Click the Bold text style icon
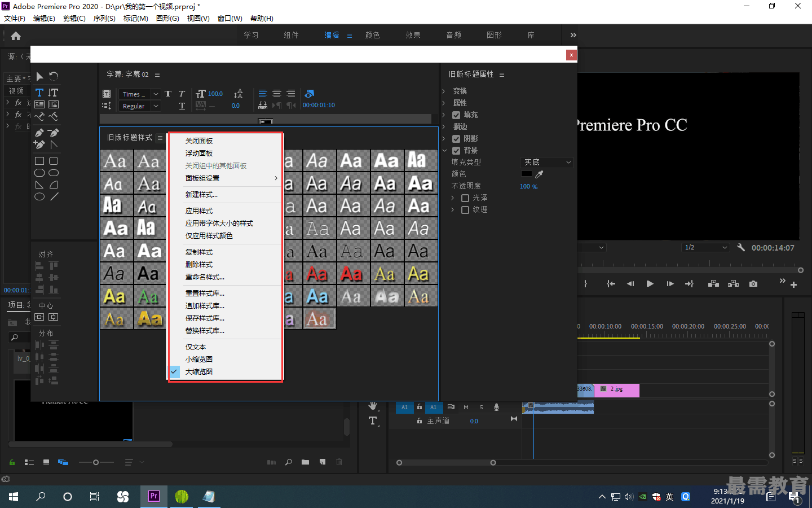The image size is (812, 508). click(168, 94)
